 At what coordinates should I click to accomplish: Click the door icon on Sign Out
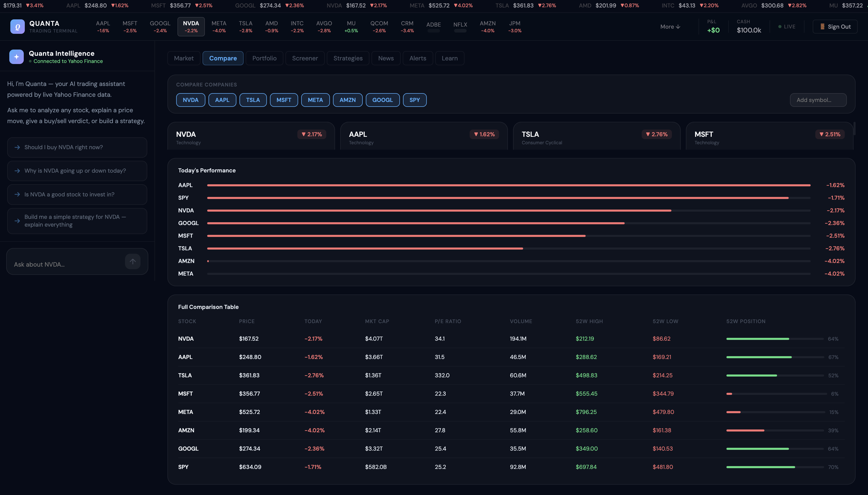(x=823, y=27)
